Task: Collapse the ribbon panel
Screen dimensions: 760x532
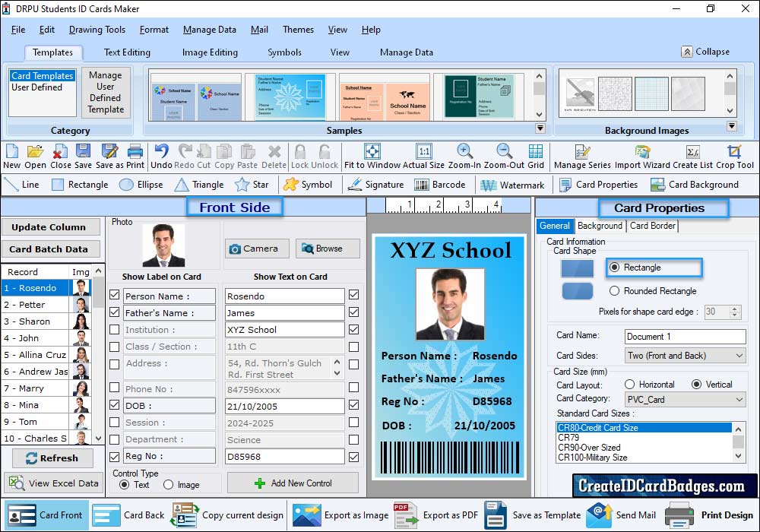Action: click(706, 52)
